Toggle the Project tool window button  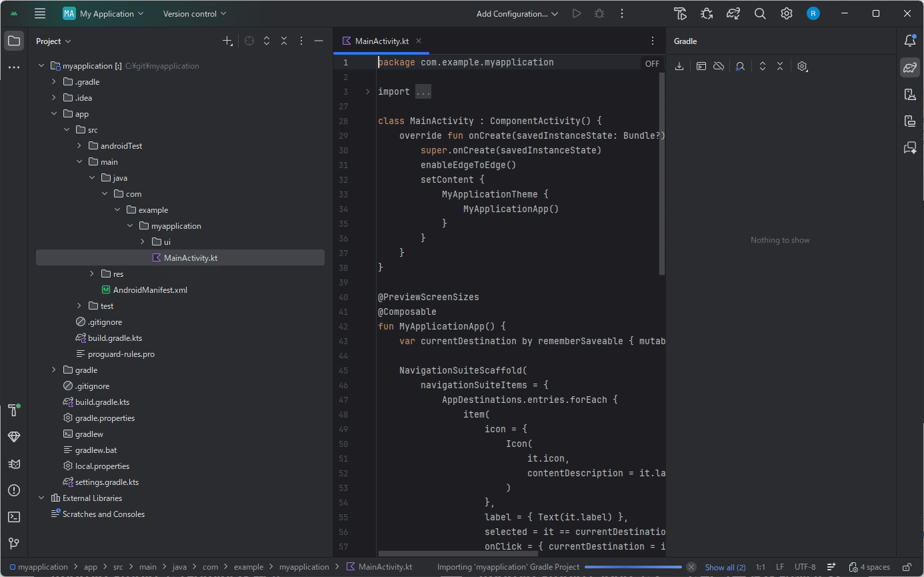click(13, 41)
